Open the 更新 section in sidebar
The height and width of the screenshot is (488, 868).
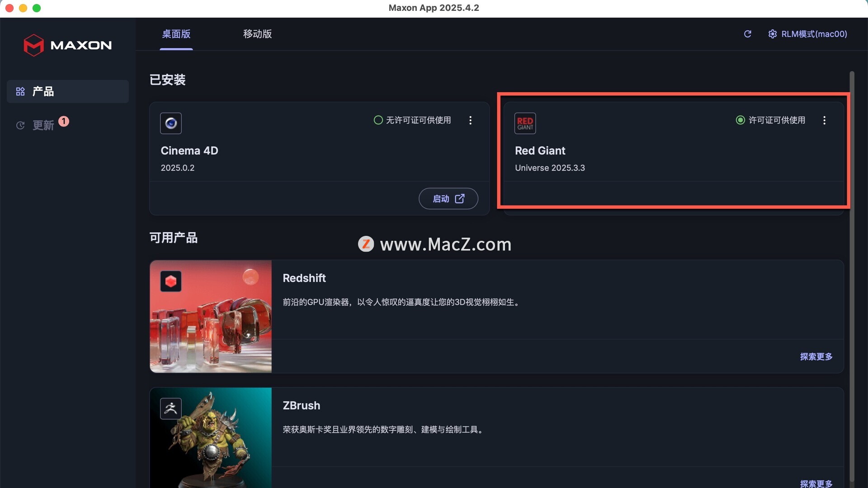[x=43, y=125]
